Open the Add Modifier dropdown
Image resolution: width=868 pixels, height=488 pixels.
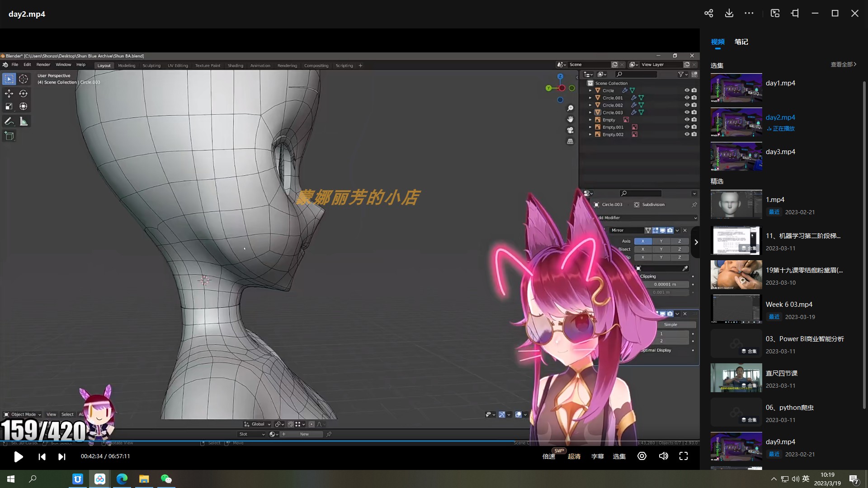(647, 218)
